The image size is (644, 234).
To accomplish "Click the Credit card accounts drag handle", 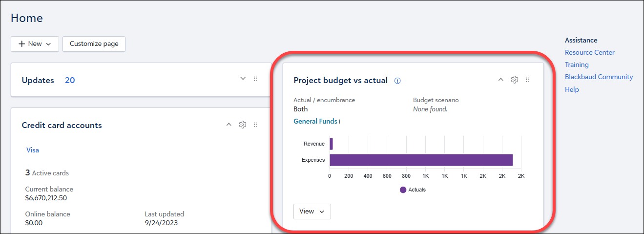I will click(x=255, y=125).
